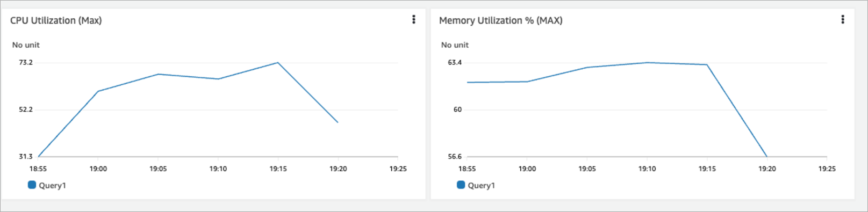Select the CPU Utilization (Max) title
This screenshot has width=868, height=212.
click(x=56, y=20)
